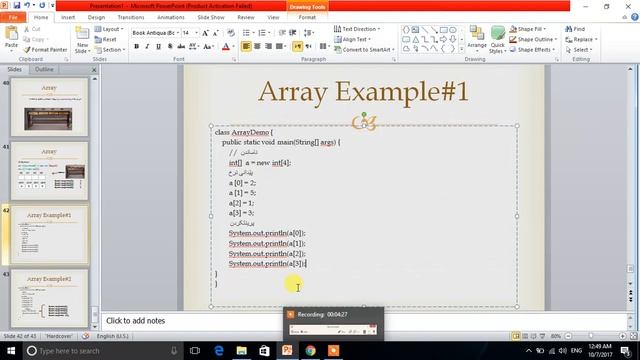Click the zoom in plus button

pos(622,336)
